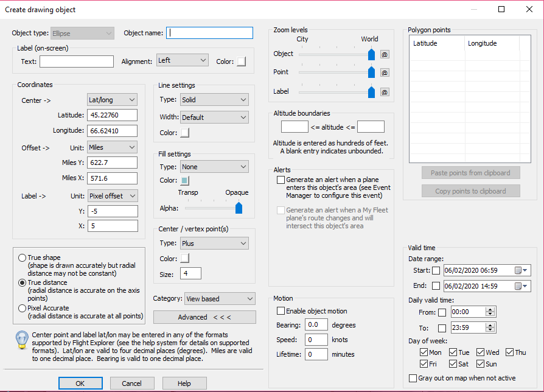Enable alert when plane enters object's area
The width and height of the screenshot is (544, 392).
(x=281, y=180)
